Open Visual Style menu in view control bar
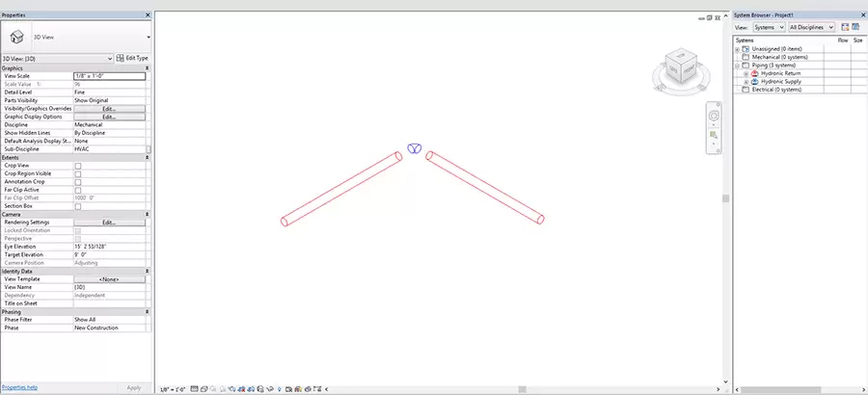The height and width of the screenshot is (395, 868). 204,389
